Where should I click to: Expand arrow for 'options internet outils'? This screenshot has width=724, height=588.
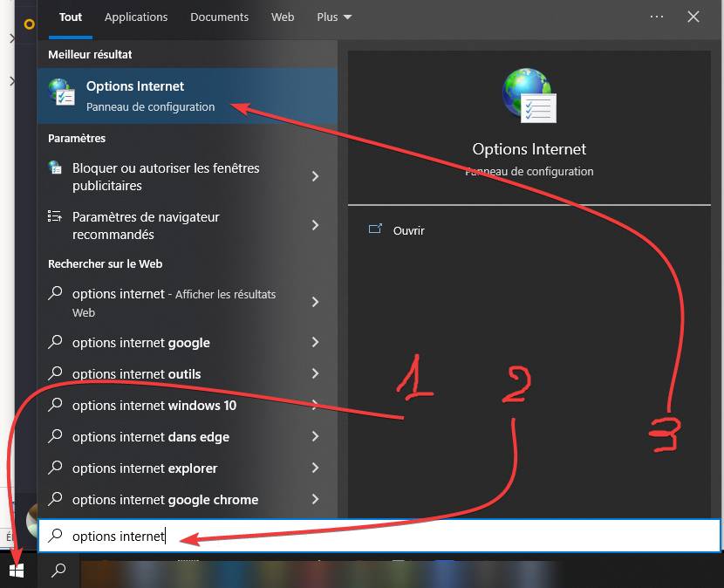pyautogui.click(x=316, y=373)
